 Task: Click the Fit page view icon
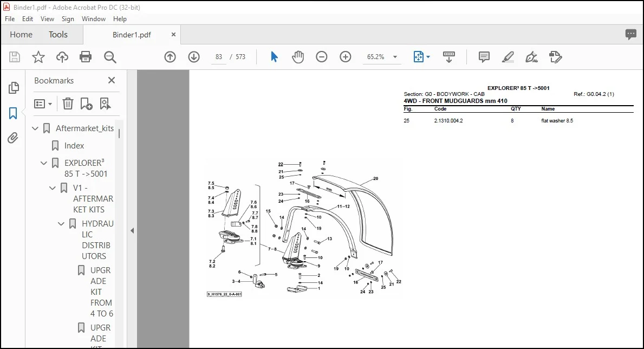coord(418,57)
